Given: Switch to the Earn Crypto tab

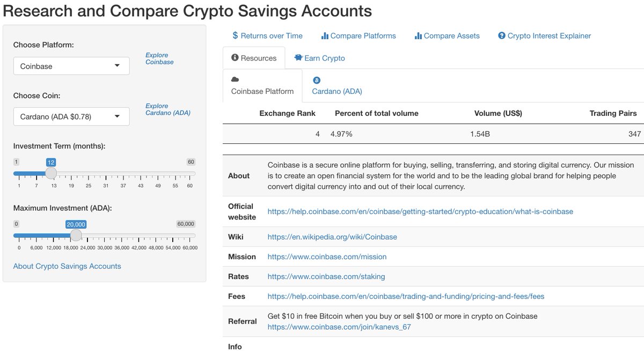Looking at the screenshot, I should coord(319,58).
